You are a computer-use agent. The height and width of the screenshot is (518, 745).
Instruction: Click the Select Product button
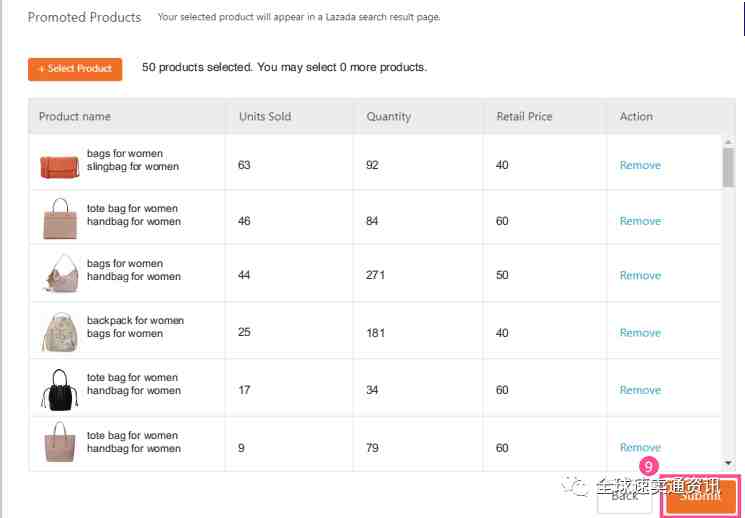tap(75, 69)
